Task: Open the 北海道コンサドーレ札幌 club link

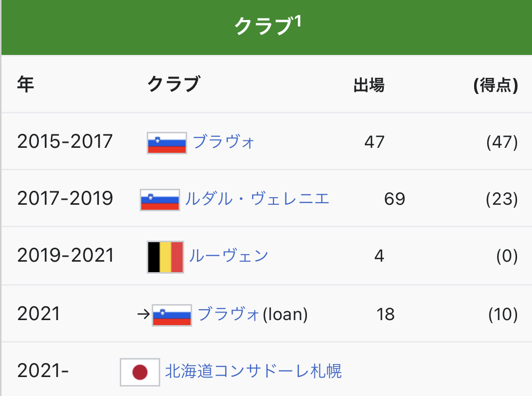Action: tap(254, 372)
